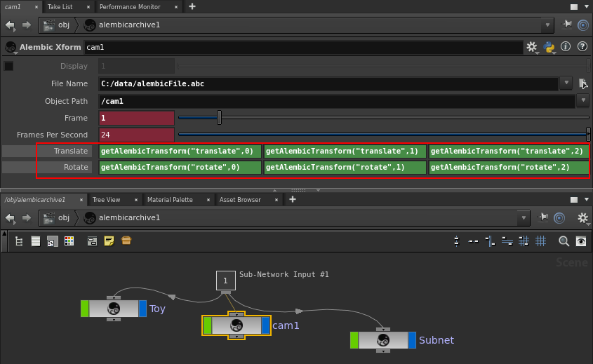Add a new tab in lower pane
593x364 pixels.
tap(293, 199)
